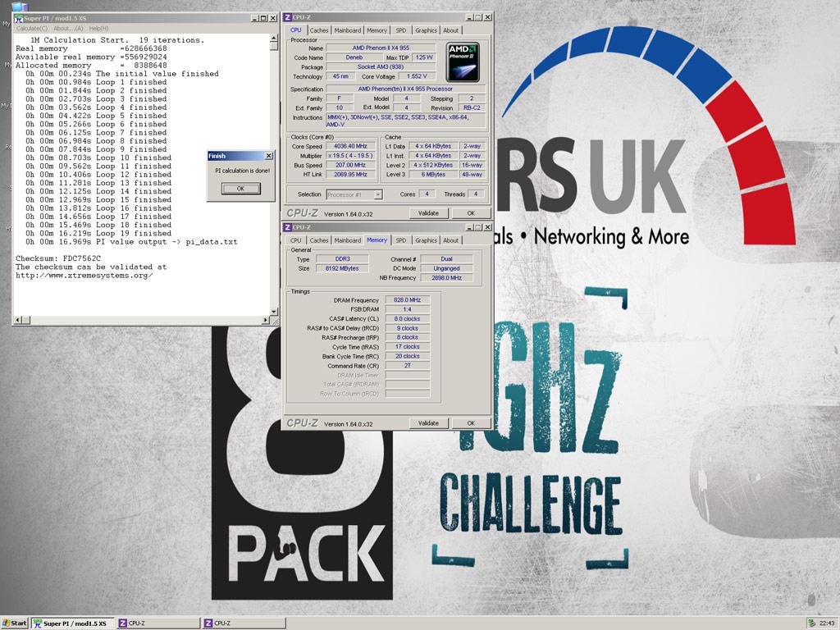The height and width of the screenshot is (630, 840).
Task: Select About tab in top CPU-Z window
Action: pos(450,30)
